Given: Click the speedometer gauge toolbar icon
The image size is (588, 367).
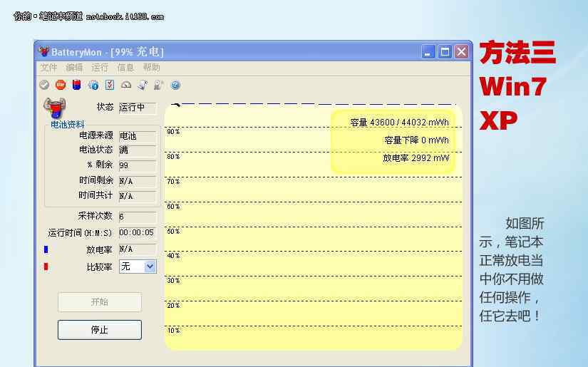Looking at the screenshot, I should 126,85.
